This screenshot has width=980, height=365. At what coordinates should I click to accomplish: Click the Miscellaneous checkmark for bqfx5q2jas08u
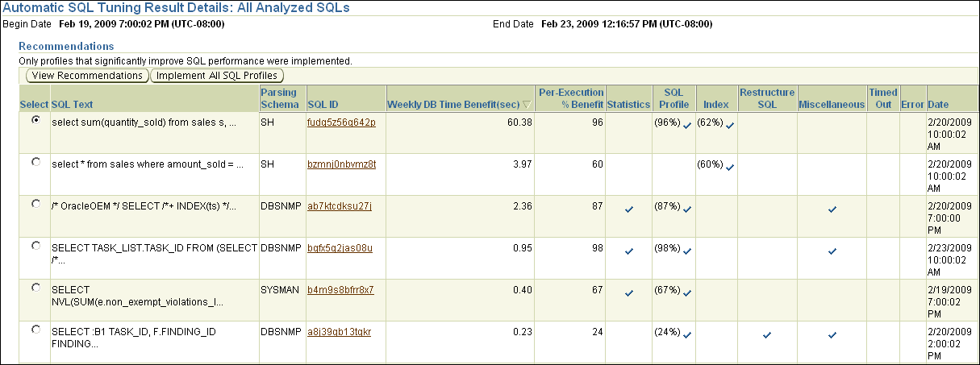(832, 251)
